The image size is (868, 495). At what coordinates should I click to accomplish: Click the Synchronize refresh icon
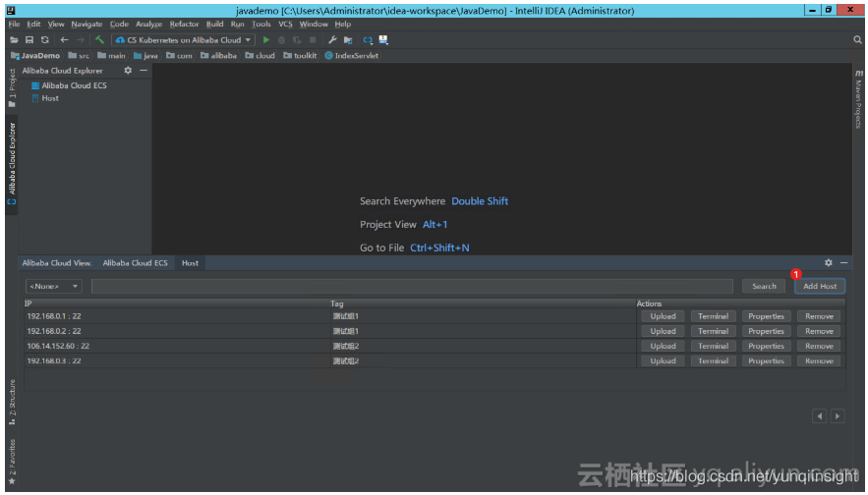tap(45, 40)
